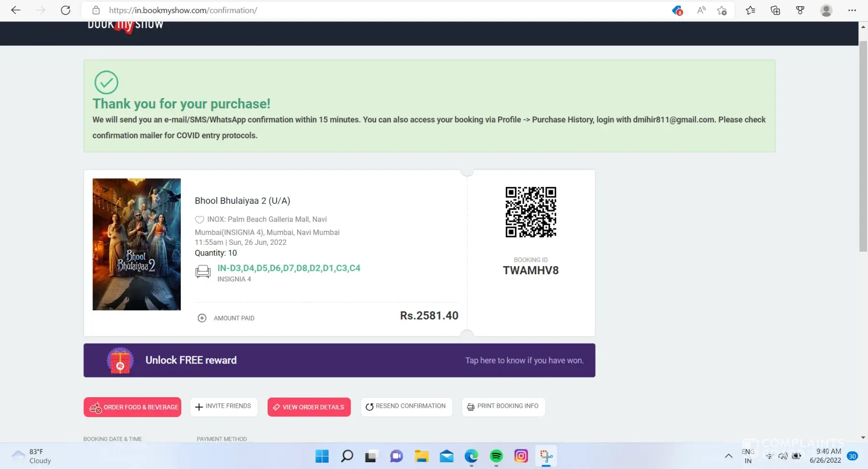Add this page to favorites
Screen dimensions: 868x469
tap(722, 10)
